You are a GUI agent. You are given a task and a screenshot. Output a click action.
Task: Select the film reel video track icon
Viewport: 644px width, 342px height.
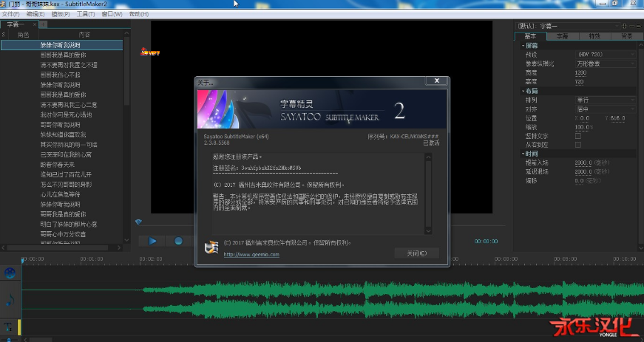pyautogui.click(x=10, y=273)
